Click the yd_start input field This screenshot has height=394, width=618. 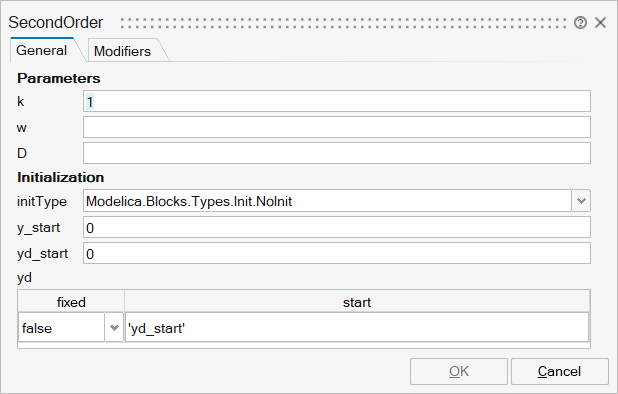pyautogui.click(x=337, y=253)
